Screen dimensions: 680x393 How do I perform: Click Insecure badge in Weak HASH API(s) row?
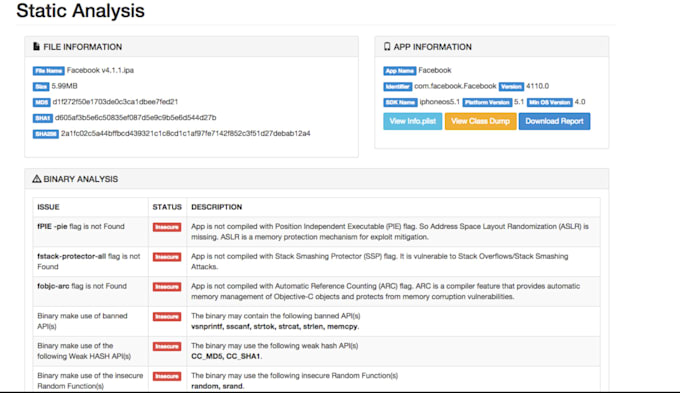167,346
